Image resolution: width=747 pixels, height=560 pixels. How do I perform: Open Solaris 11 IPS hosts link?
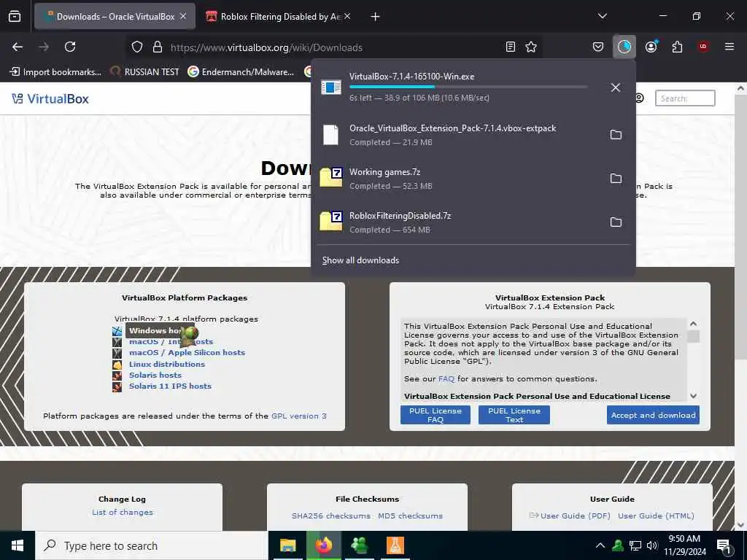coord(170,386)
